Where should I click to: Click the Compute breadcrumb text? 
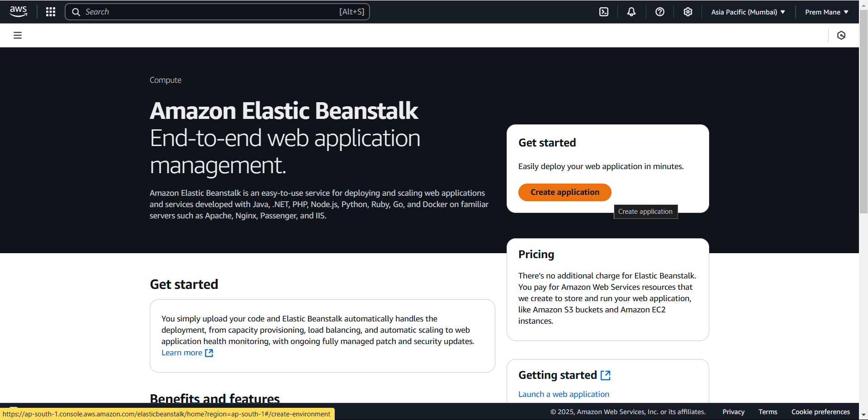coord(166,80)
